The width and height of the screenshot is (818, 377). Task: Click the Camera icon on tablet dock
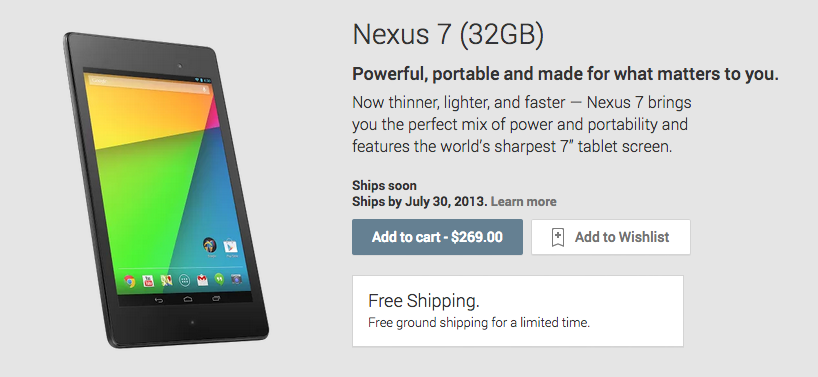[236, 279]
